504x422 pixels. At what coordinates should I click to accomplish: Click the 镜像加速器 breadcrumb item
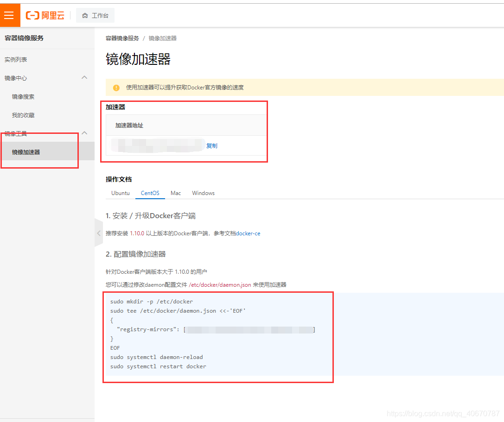(163, 38)
